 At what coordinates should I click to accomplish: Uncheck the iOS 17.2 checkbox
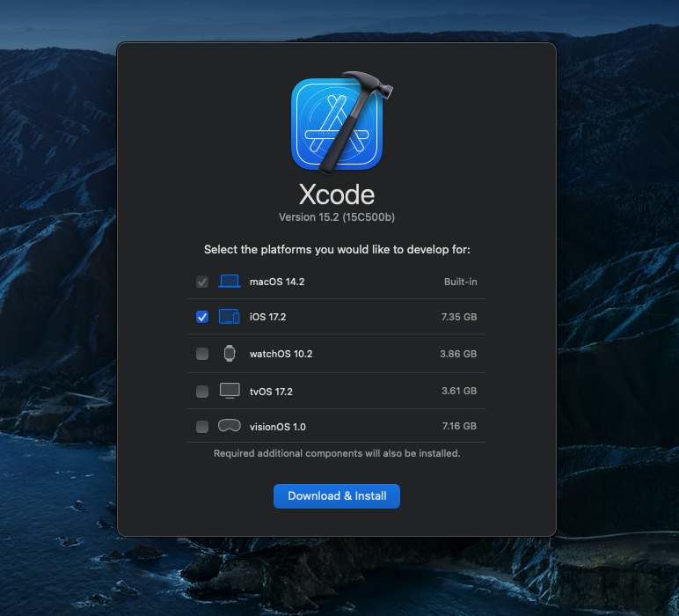(x=202, y=317)
